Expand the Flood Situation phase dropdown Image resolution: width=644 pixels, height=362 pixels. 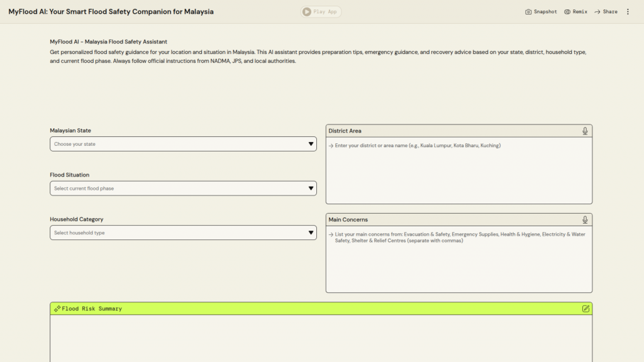[x=183, y=189]
